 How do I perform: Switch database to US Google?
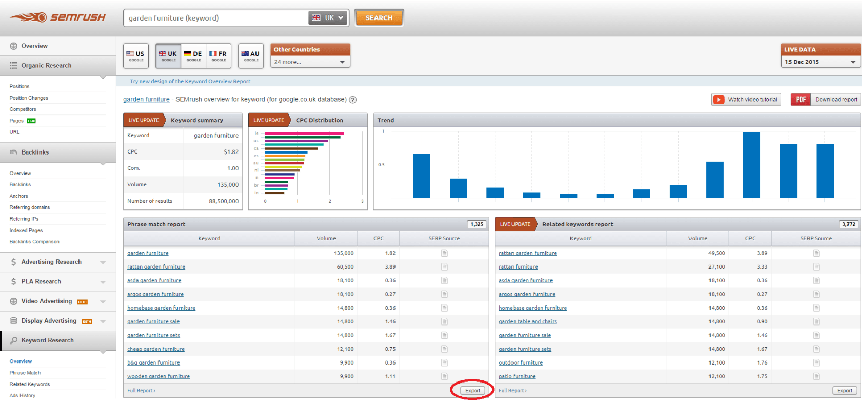point(136,56)
